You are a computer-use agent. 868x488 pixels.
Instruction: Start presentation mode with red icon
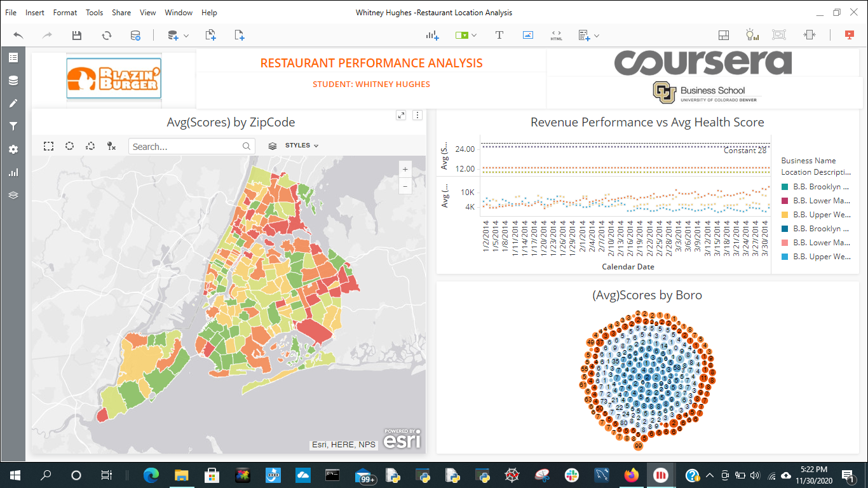click(x=849, y=36)
